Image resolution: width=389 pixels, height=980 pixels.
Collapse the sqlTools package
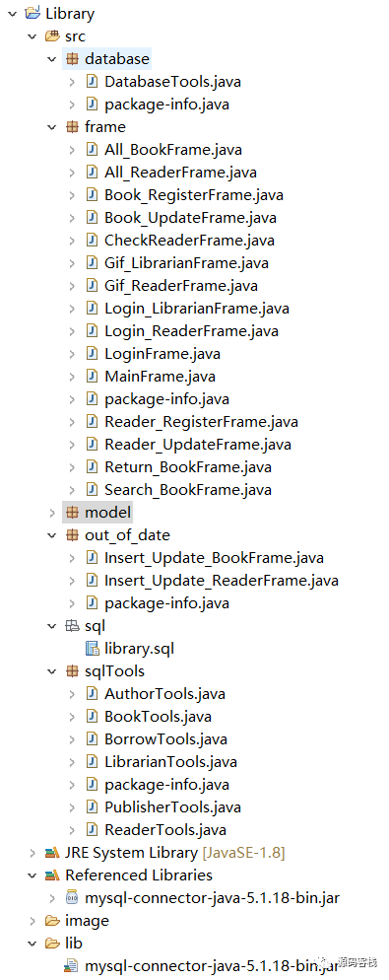tap(52, 671)
